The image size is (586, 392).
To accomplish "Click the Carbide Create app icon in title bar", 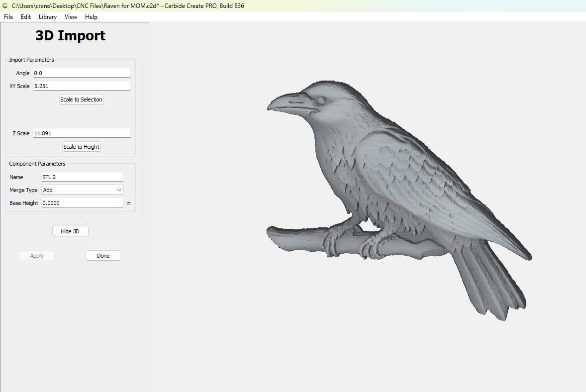I will click(5, 6).
